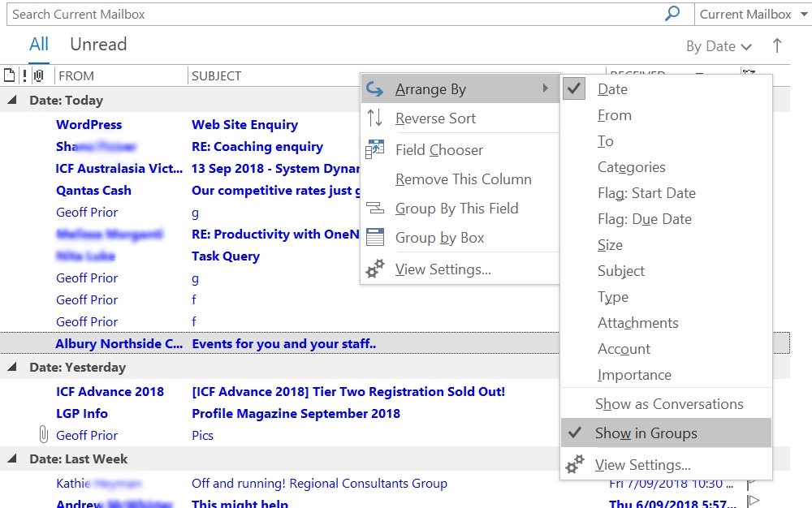Open ICF Advance 2018 Tier Two email

coord(279,392)
